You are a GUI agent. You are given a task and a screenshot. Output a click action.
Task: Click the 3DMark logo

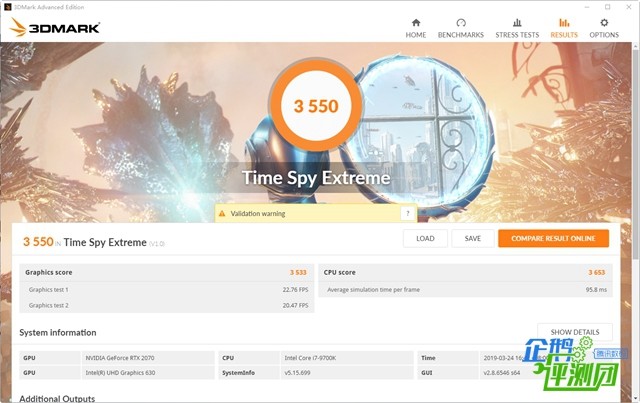(55, 27)
